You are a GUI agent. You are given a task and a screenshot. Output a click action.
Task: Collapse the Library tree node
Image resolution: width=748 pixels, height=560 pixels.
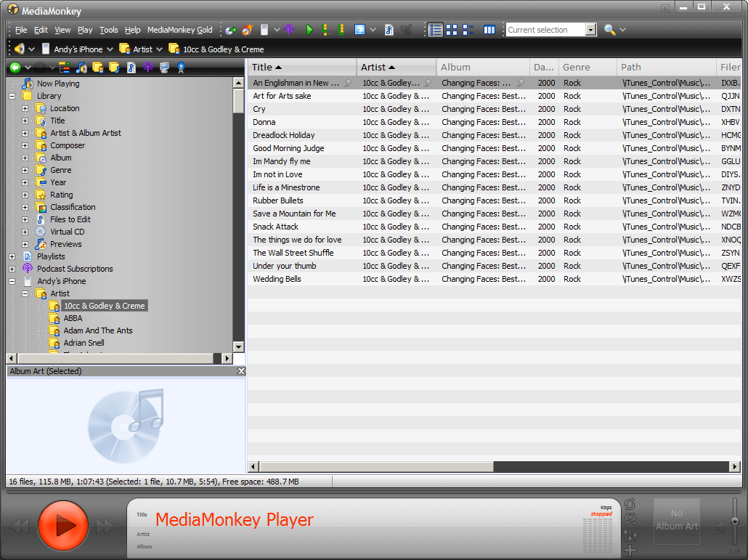point(12,96)
